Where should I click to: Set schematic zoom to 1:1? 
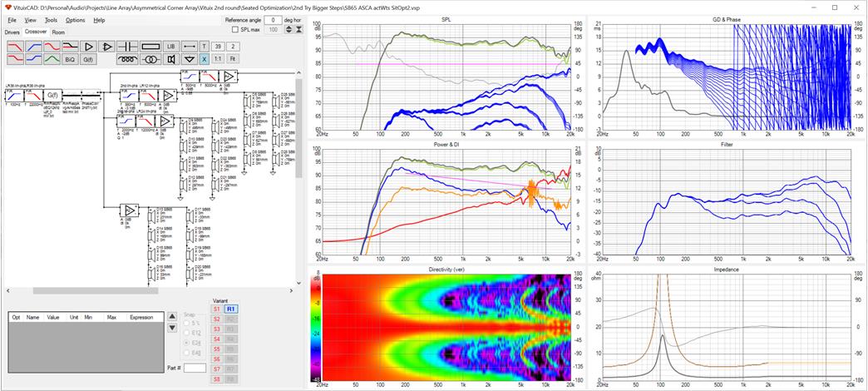218,59
